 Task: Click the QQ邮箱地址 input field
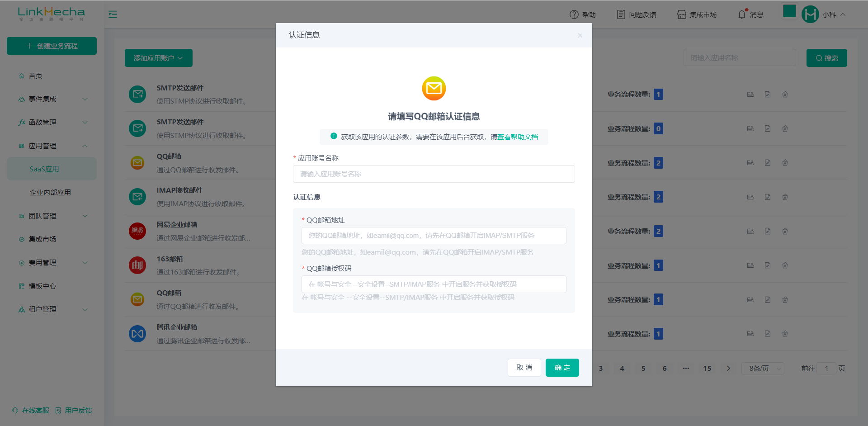(x=434, y=236)
